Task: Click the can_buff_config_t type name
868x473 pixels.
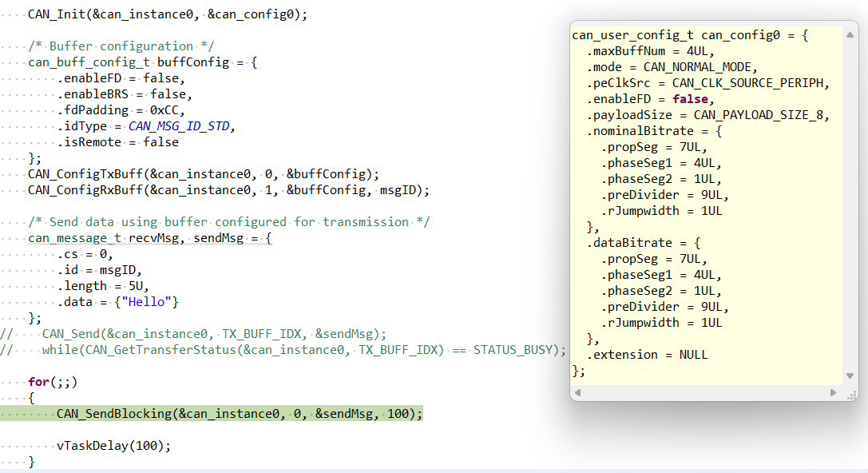Action: (89, 62)
